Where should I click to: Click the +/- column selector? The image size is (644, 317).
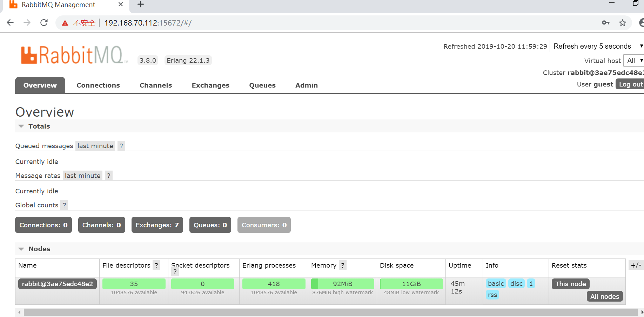click(636, 265)
